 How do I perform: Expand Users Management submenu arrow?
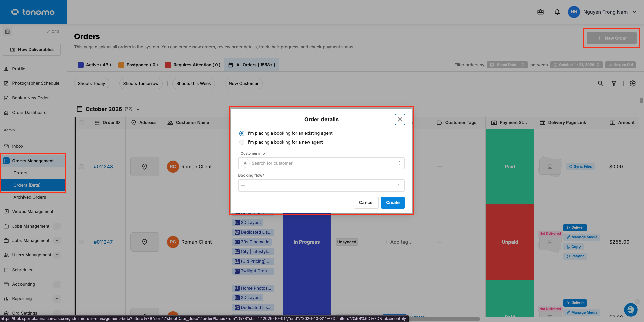57,255
